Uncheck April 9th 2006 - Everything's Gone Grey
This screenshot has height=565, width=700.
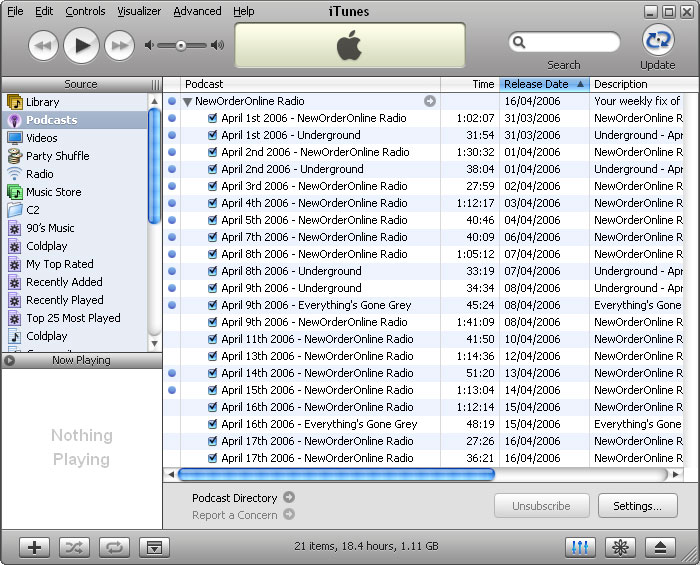pos(212,305)
